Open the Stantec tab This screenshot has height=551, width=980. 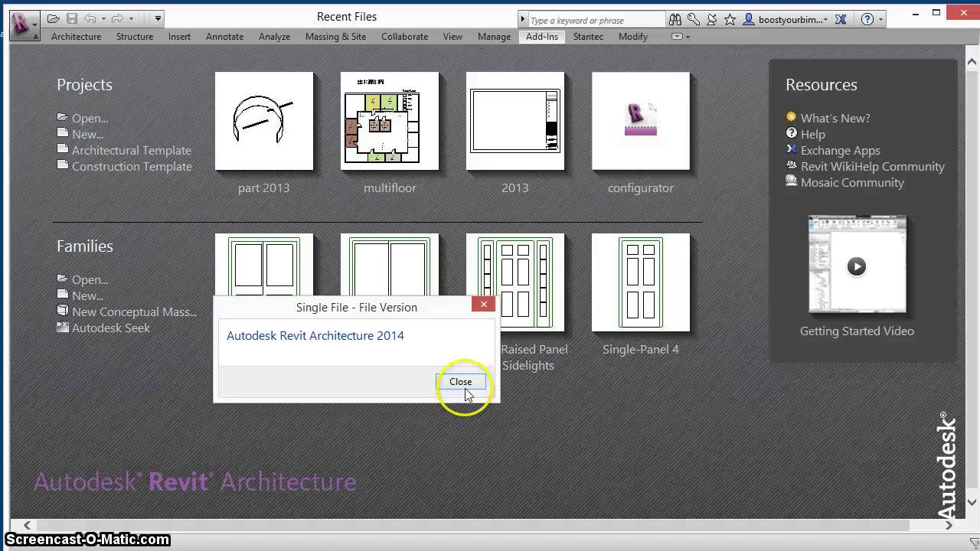(x=588, y=36)
